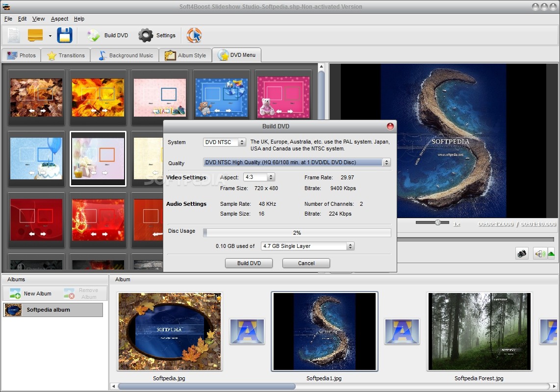The image size is (560, 392).
Task: Open the File menu
Action: coord(8,19)
